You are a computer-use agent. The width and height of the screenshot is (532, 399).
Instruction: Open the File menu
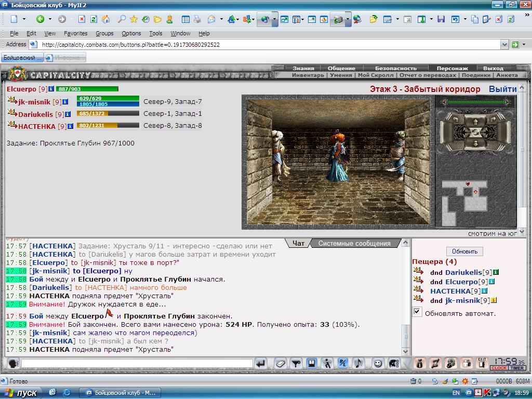coord(14,33)
